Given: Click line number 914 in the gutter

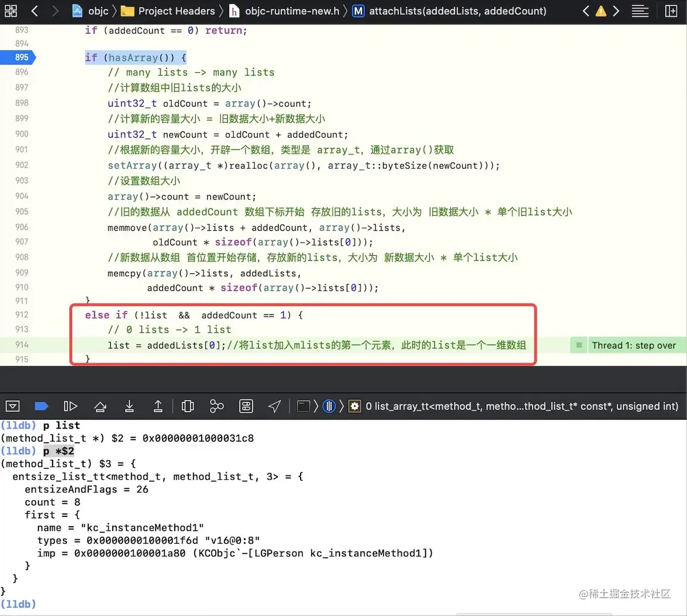Looking at the screenshot, I should [22, 345].
